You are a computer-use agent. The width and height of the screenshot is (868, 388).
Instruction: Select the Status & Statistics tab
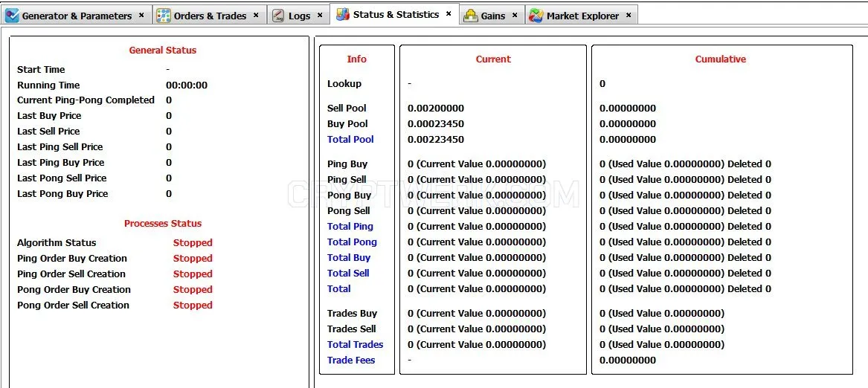click(x=394, y=14)
